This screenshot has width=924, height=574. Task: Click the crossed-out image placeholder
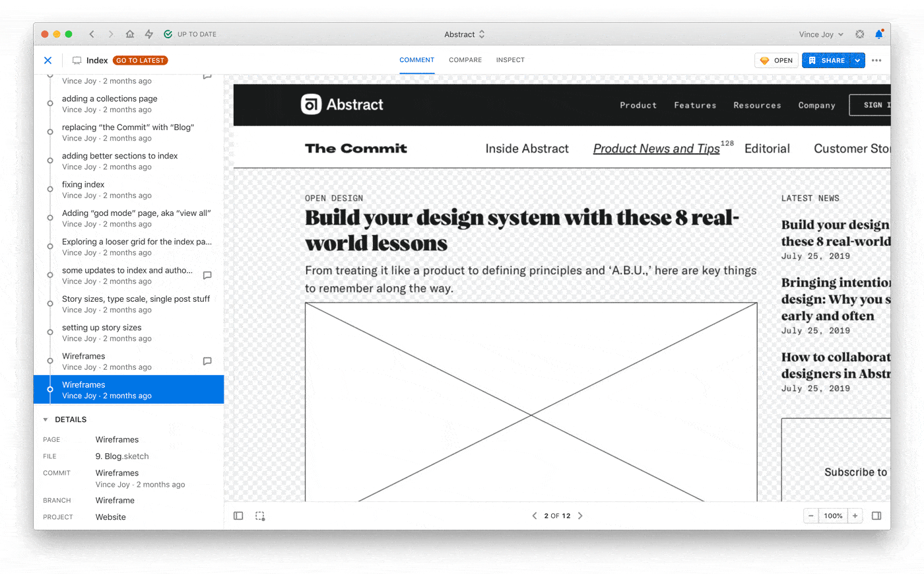(x=531, y=402)
